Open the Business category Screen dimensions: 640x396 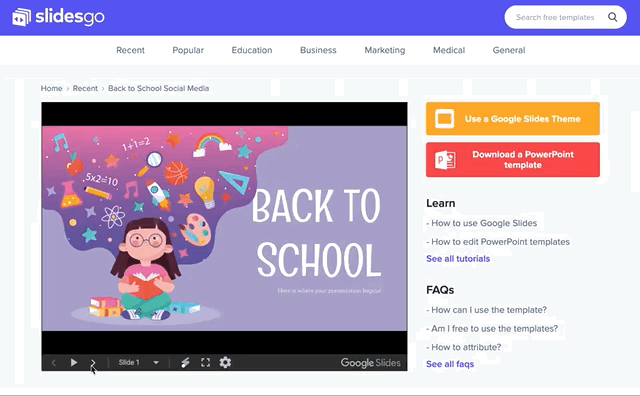[318, 50]
